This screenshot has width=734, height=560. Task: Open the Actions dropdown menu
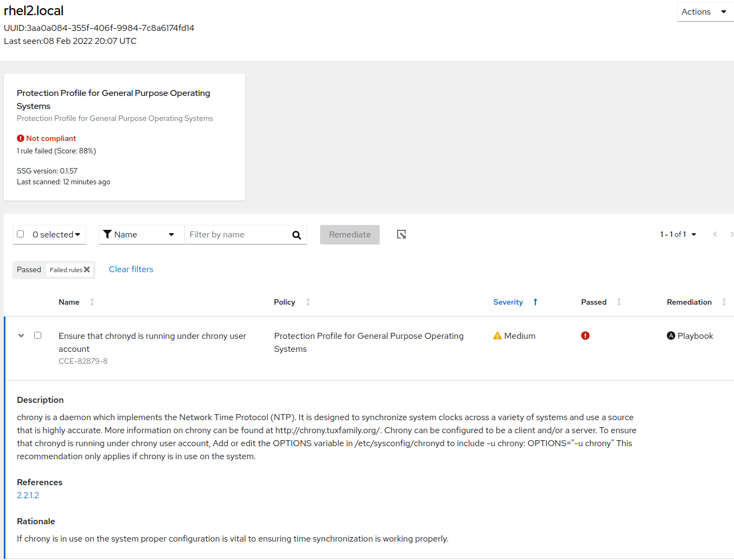[x=704, y=12]
